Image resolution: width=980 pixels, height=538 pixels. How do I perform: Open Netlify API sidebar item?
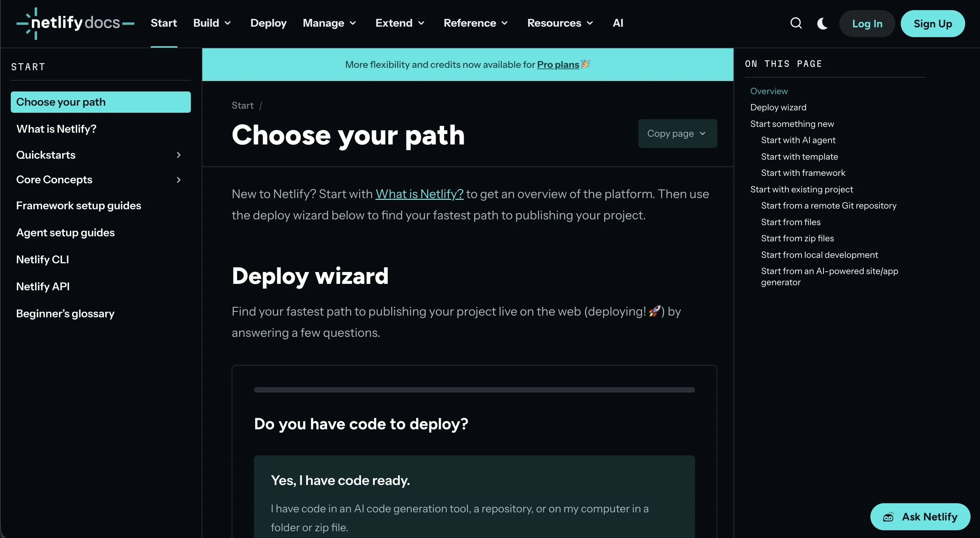42,287
